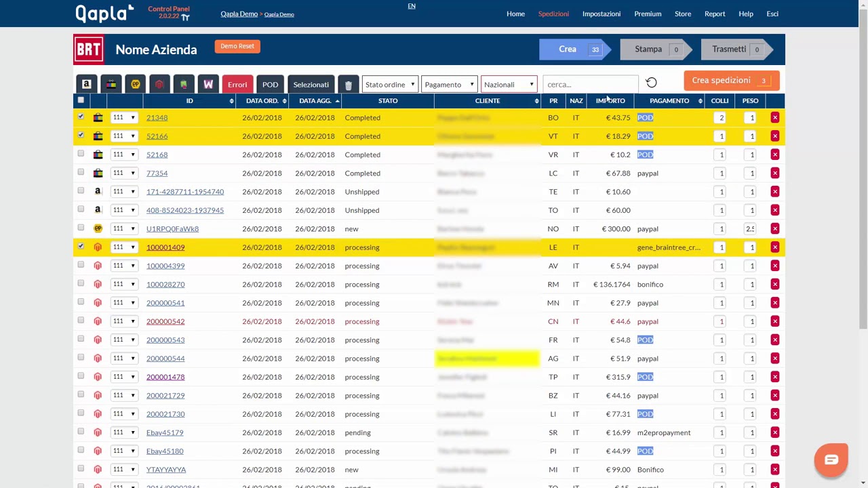Image resolution: width=868 pixels, height=488 pixels.
Task: Open the 111 dropdown for order 52168
Action: pyautogui.click(x=123, y=155)
